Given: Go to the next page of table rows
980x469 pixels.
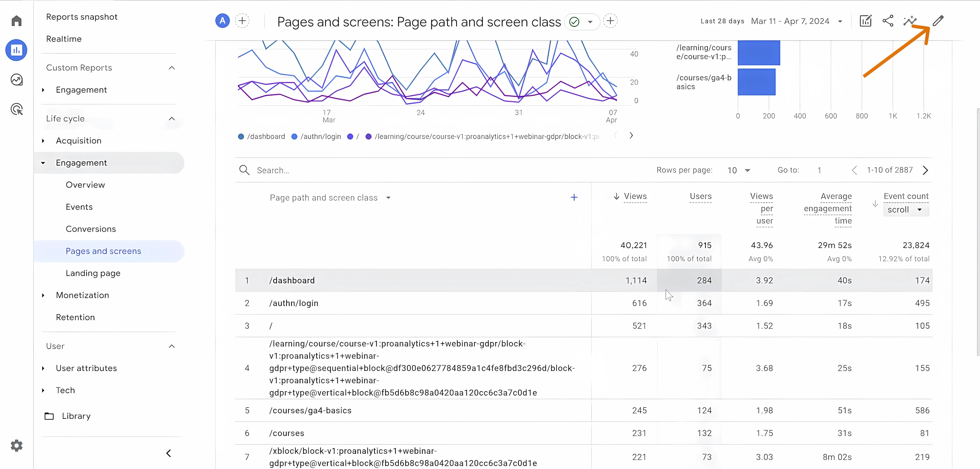Looking at the screenshot, I should point(925,170).
